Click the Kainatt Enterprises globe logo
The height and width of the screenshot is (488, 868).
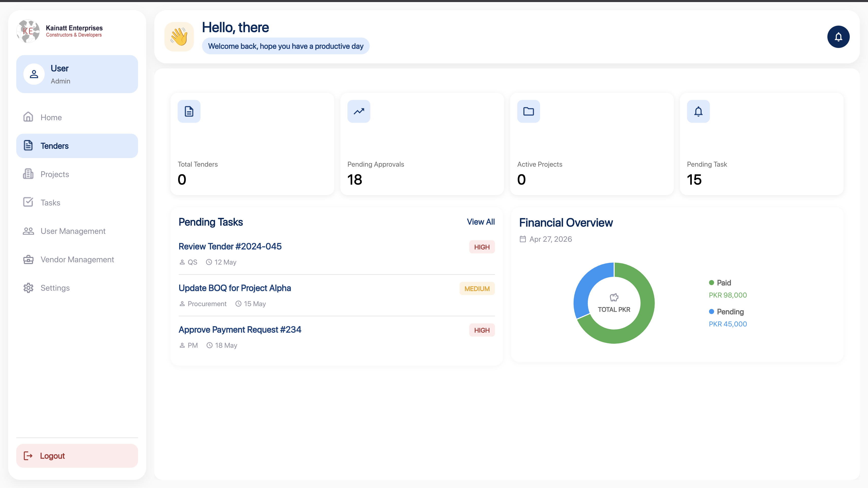tap(28, 31)
